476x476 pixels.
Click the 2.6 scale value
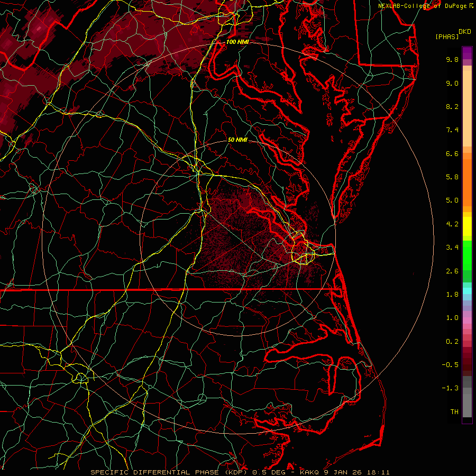click(452, 271)
